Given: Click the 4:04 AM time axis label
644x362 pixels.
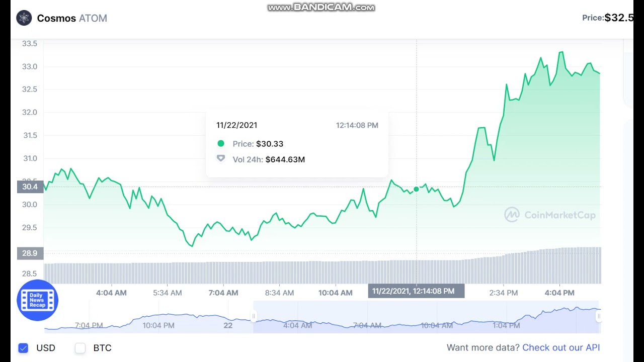Looking at the screenshot, I should pyautogui.click(x=111, y=293).
